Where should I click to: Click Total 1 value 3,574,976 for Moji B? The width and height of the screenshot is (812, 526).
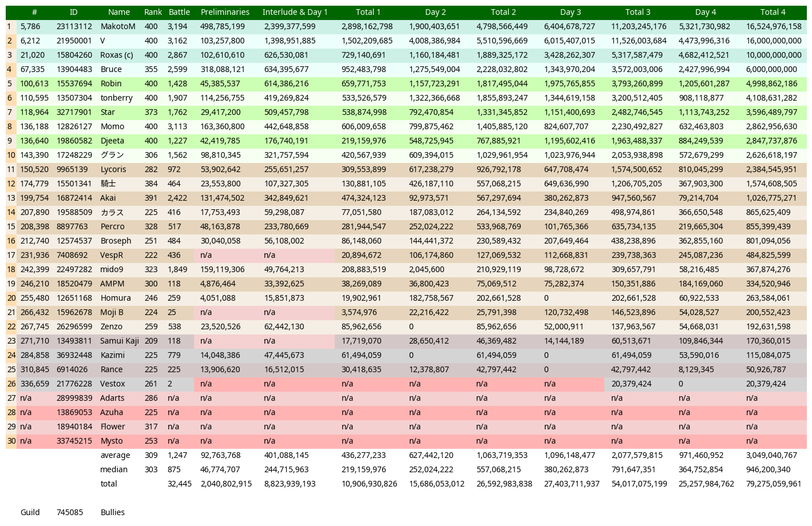coord(359,312)
